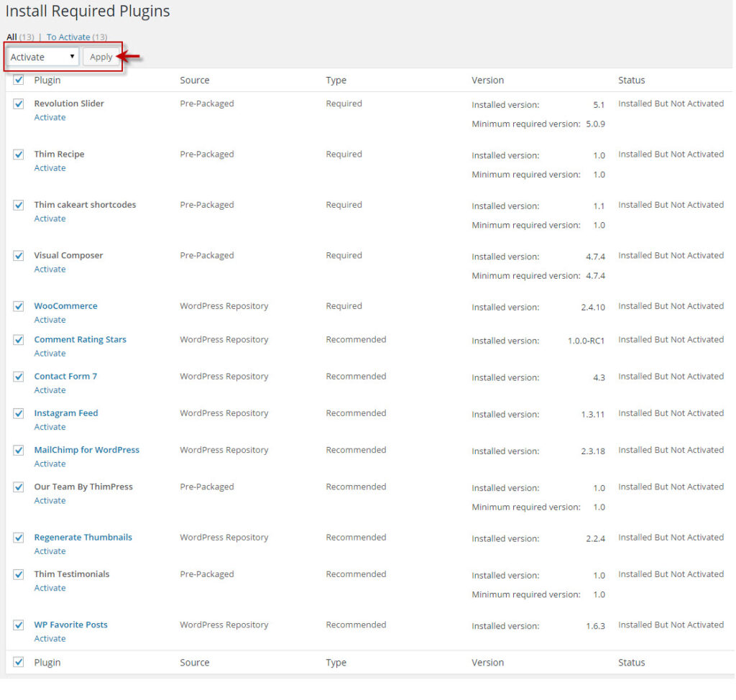Click the Status column header at top
This screenshot has height=700, width=736.
pos(631,80)
